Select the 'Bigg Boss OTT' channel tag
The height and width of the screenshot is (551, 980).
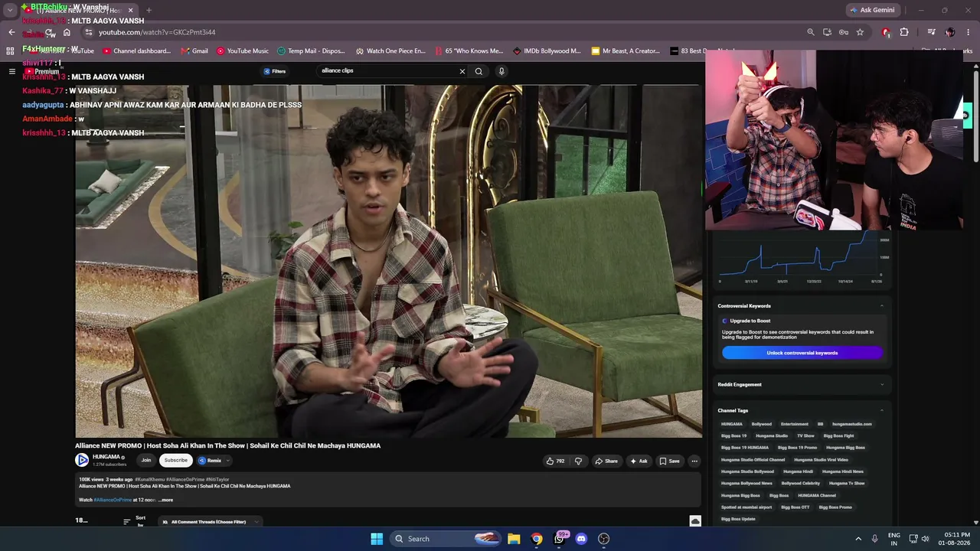(x=795, y=507)
